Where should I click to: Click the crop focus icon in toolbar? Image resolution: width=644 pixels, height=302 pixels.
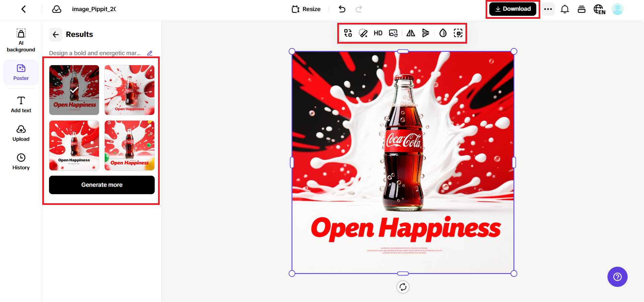pyautogui.click(x=458, y=33)
